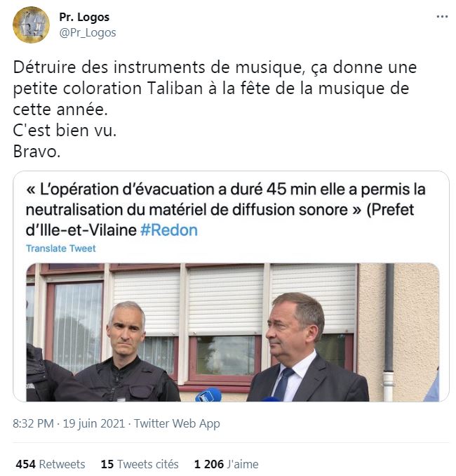Open the quoted tweet press conference photo
The height and width of the screenshot is (476, 456).
click(x=233, y=332)
